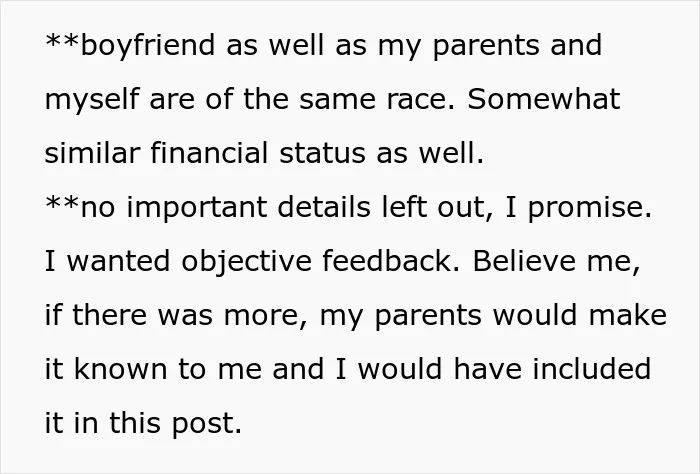Click the word "make" at line end
This screenshot has width=700, height=474.
coord(628,315)
